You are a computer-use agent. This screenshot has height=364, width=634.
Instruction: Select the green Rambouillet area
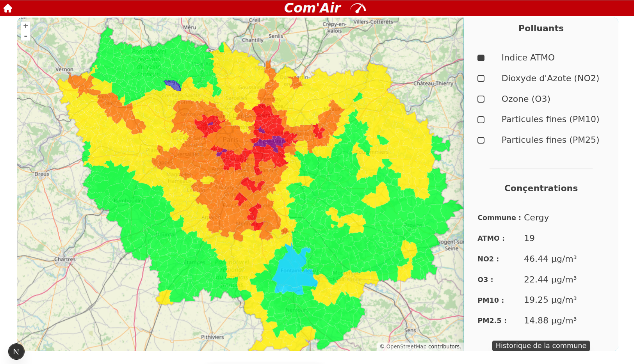point(129,201)
